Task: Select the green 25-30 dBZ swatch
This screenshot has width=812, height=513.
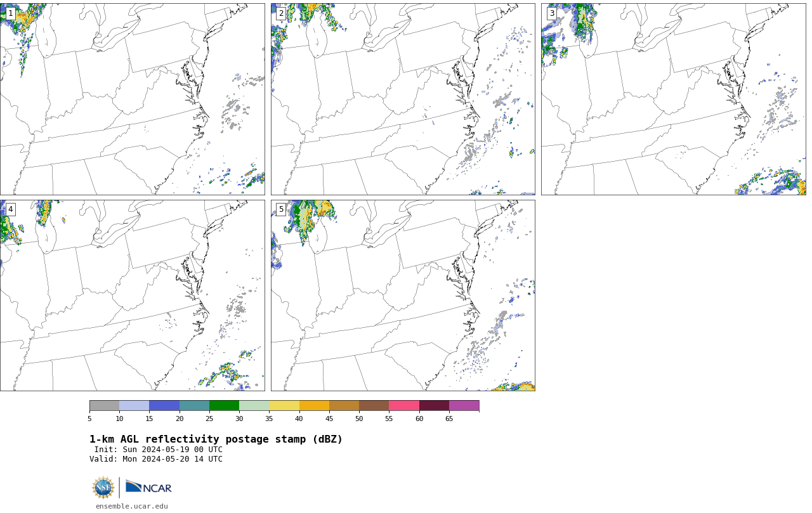Action: (x=224, y=406)
